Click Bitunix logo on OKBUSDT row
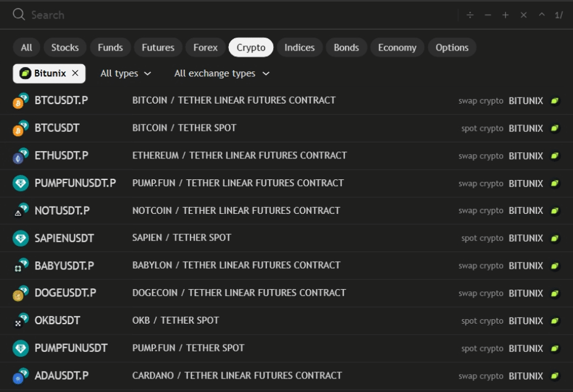The height and width of the screenshot is (392, 573). point(554,321)
